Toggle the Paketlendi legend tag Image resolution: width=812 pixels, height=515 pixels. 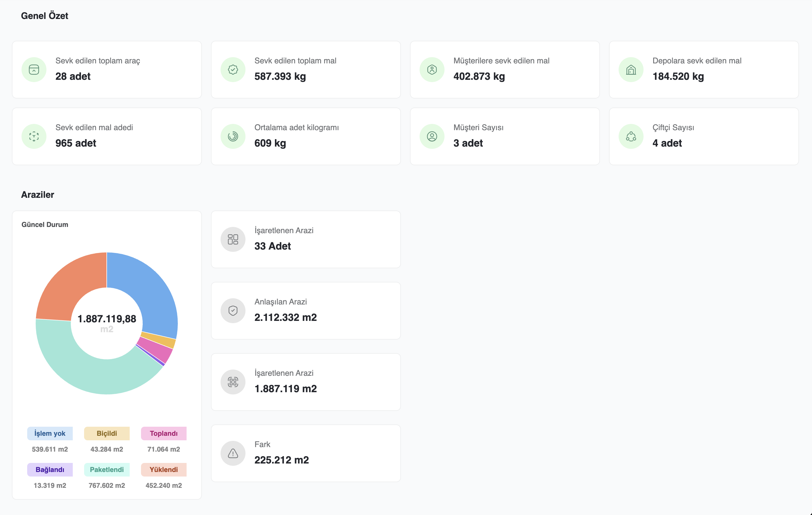tap(106, 469)
